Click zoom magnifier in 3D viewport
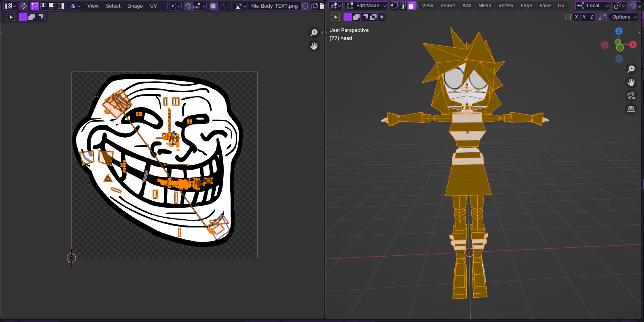Screen dimensions: 644x322 [631, 69]
